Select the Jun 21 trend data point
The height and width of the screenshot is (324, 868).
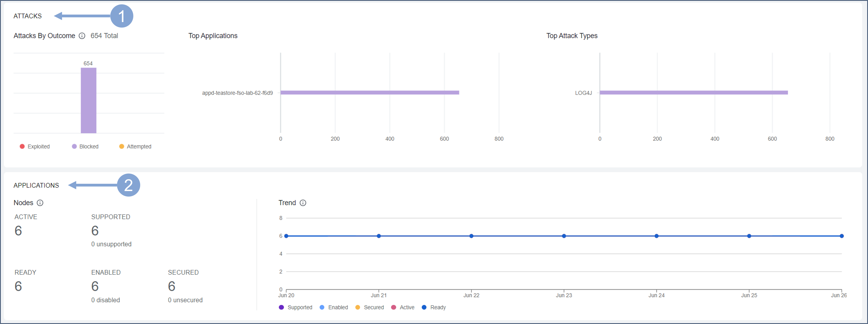379,236
